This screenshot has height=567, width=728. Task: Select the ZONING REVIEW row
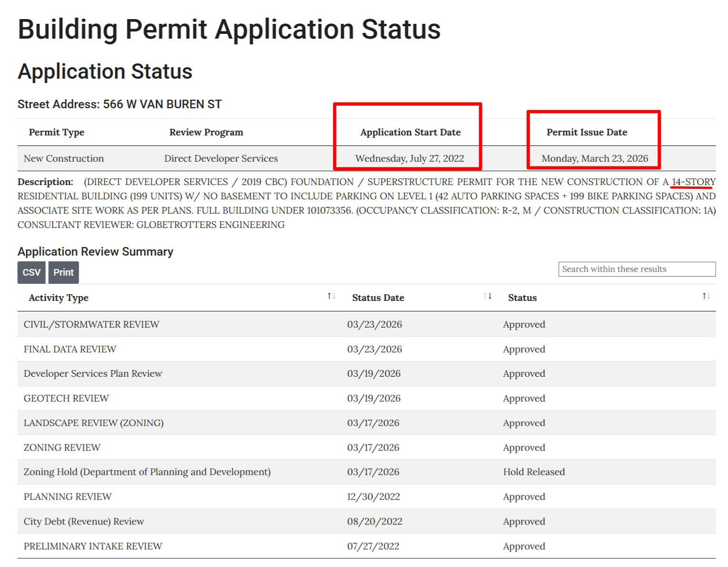62,447
